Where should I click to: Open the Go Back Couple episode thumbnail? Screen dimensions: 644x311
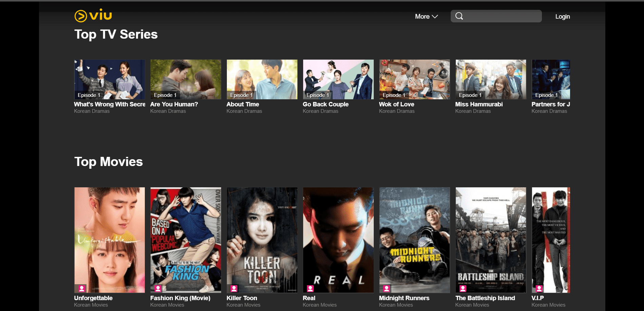coord(338,79)
